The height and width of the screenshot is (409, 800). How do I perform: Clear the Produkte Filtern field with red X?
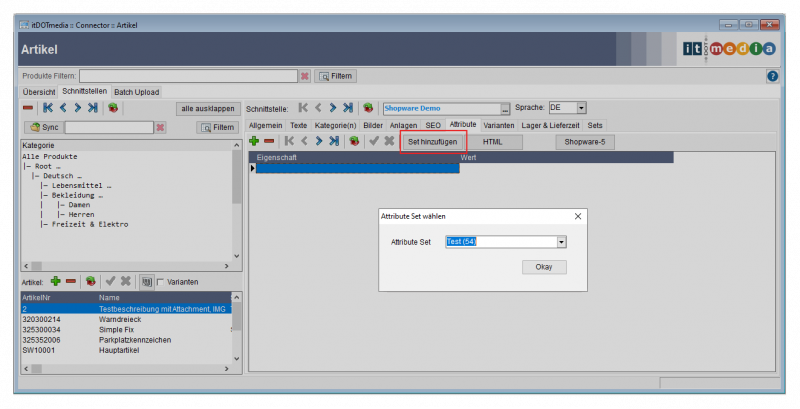coord(305,76)
